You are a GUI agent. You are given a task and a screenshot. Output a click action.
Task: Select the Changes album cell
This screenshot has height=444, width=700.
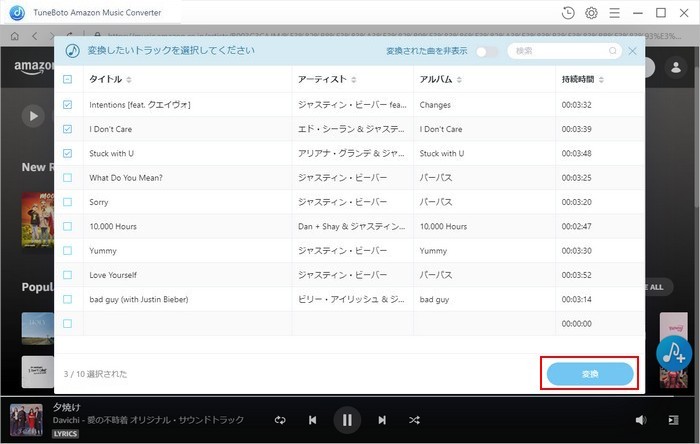pos(484,105)
